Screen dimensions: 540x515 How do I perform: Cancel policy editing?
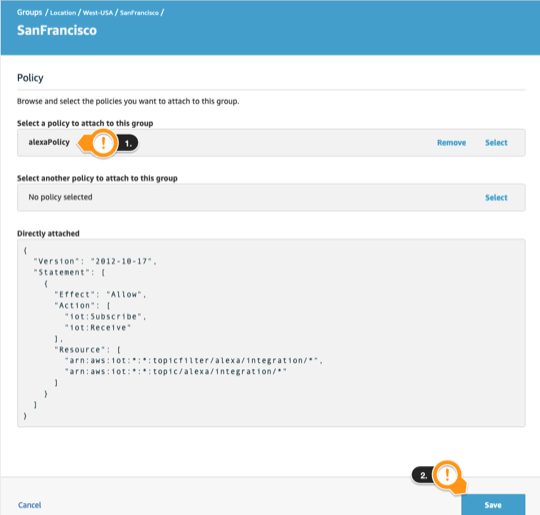coord(30,505)
